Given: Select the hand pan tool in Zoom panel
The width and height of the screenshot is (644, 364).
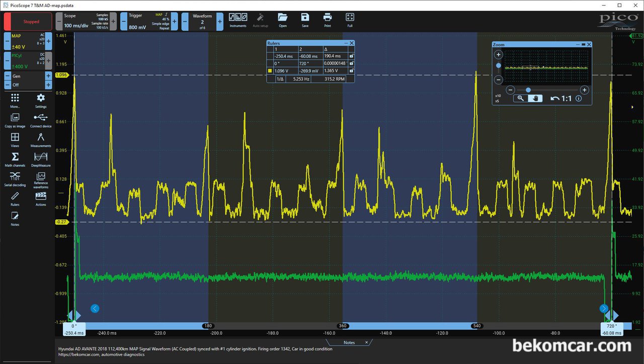Looking at the screenshot, I should pos(535,98).
